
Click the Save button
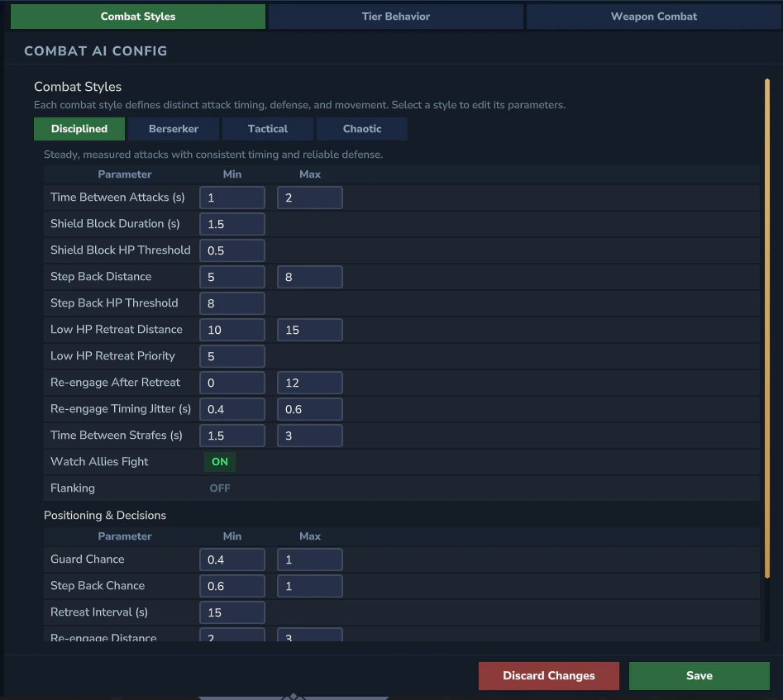tap(699, 675)
